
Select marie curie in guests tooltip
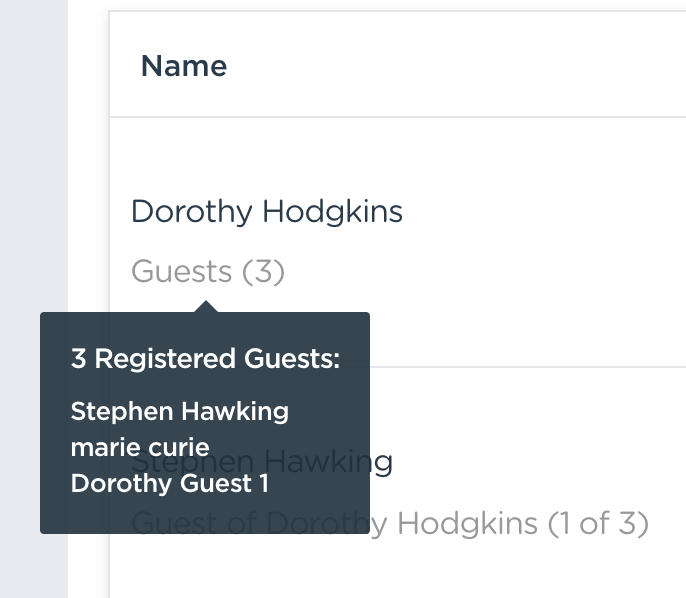[140, 447]
